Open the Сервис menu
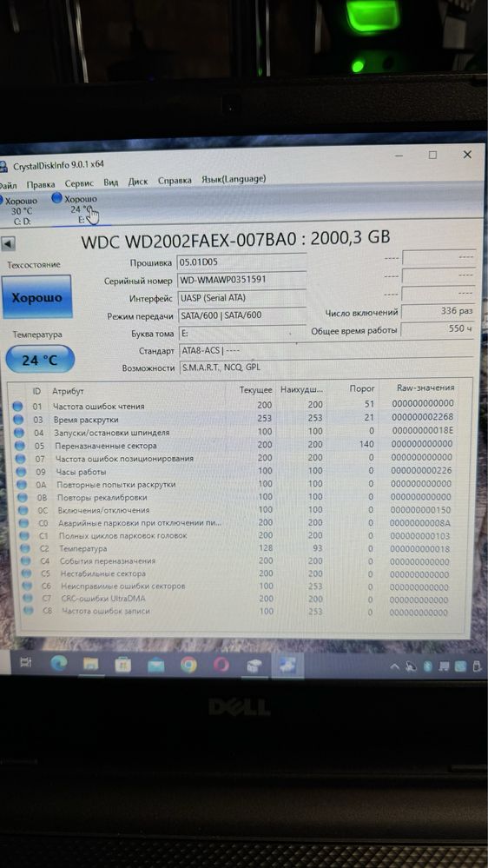The height and width of the screenshot is (868, 488). click(x=79, y=183)
